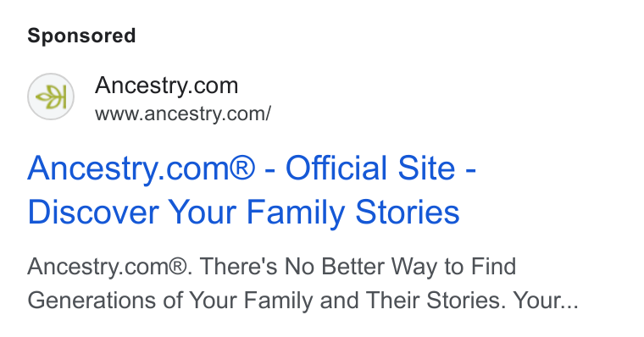Click the 'Sponsored' label
644x337 pixels.
point(81,36)
